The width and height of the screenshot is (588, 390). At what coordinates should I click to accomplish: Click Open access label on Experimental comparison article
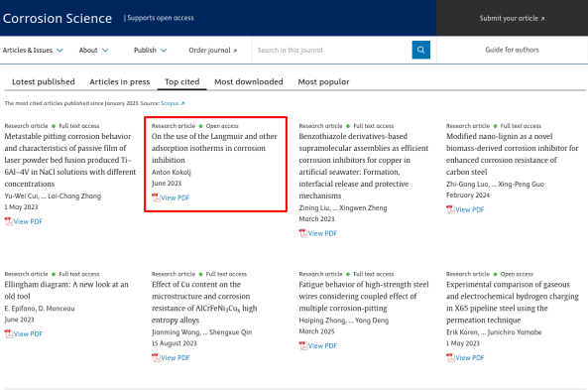tap(517, 274)
